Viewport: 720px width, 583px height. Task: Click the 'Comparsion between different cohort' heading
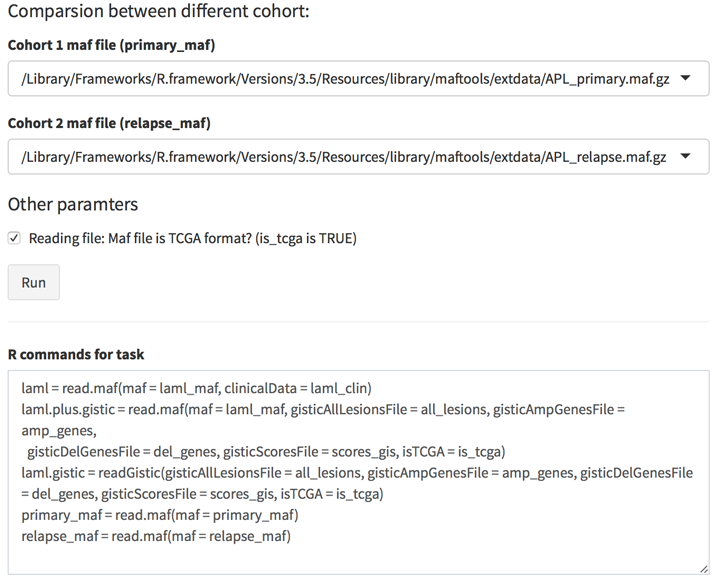[x=159, y=11]
